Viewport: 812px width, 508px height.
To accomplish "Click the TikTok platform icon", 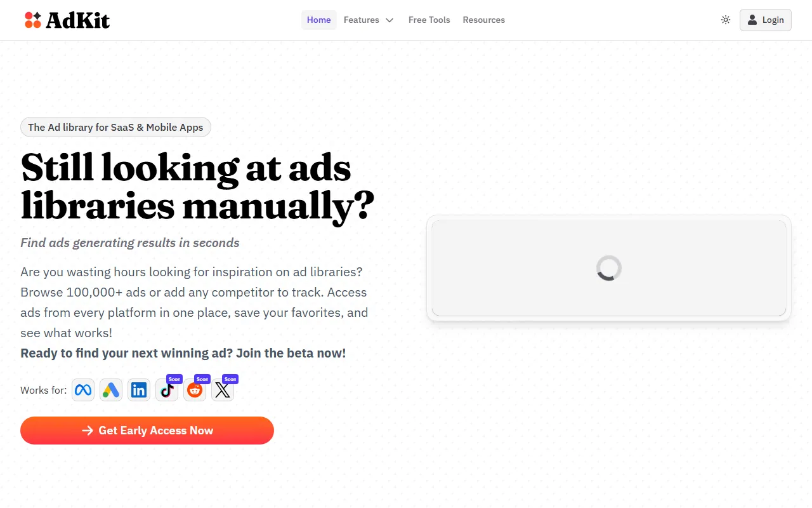I will pyautogui.click(x=166, y=391).
